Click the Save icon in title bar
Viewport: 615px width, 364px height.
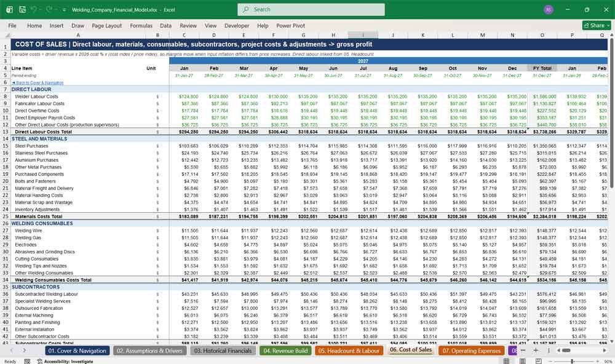coord(22,9)
